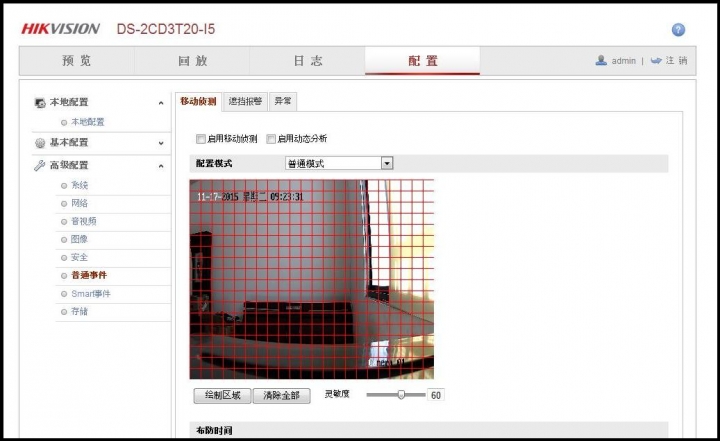Select the 配置 main tab
This screenshot has height=441, width=720.
point(422,61)
